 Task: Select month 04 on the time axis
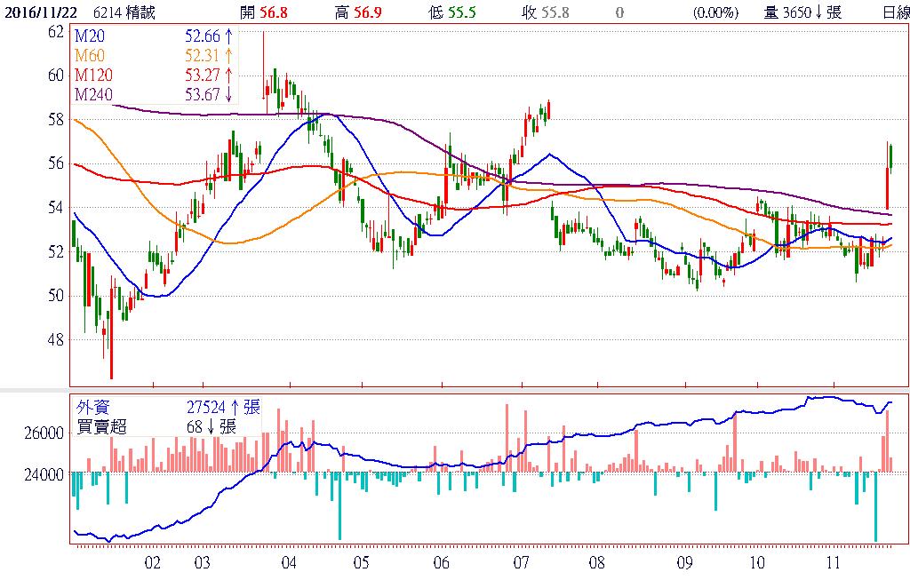pyautogui.click(x=287, y=562)
